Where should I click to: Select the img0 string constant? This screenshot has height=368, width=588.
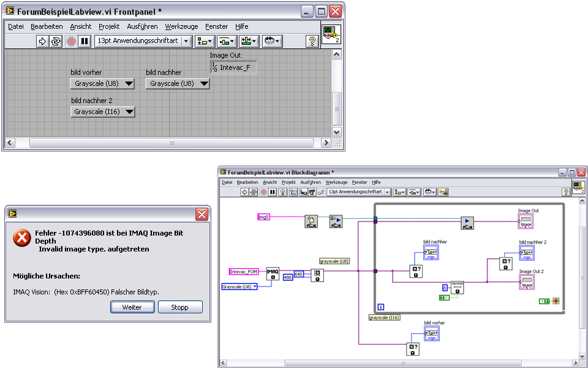(263, 217)
